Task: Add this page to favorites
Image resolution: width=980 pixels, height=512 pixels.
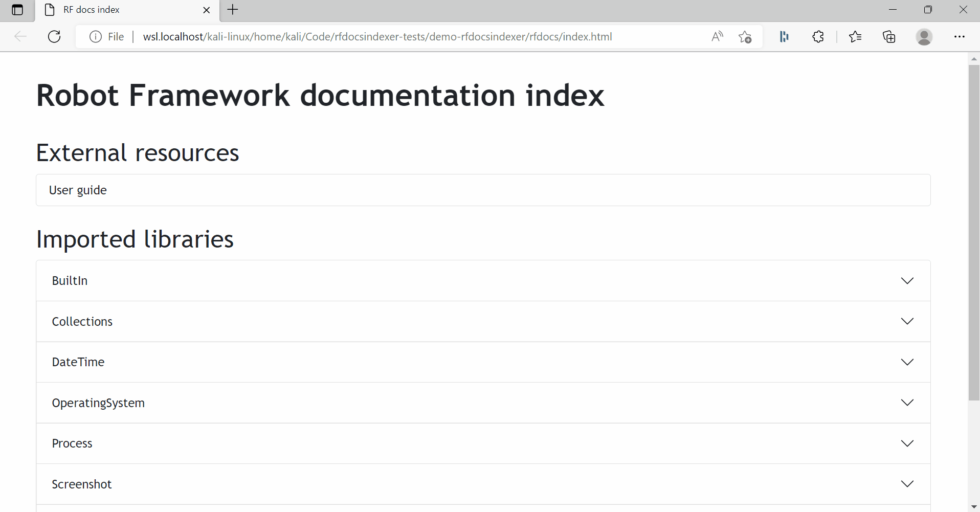Action: (x=745, y=36)
